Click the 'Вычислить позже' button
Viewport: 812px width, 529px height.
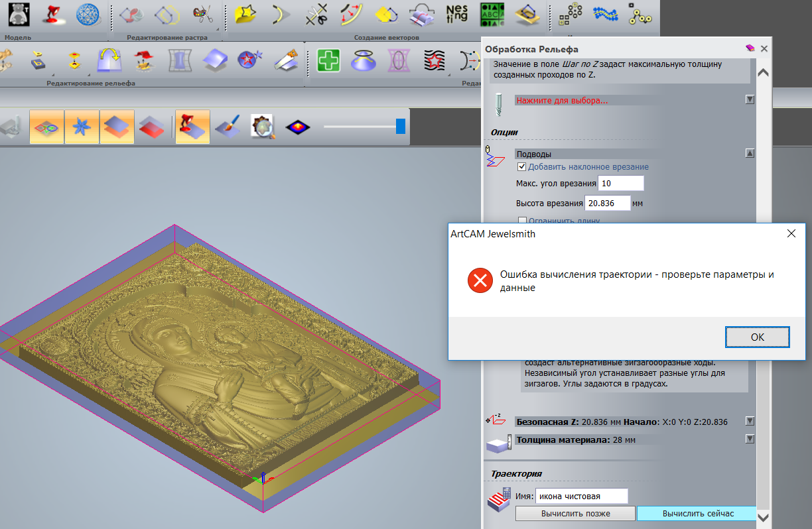[x=575, y=514]
